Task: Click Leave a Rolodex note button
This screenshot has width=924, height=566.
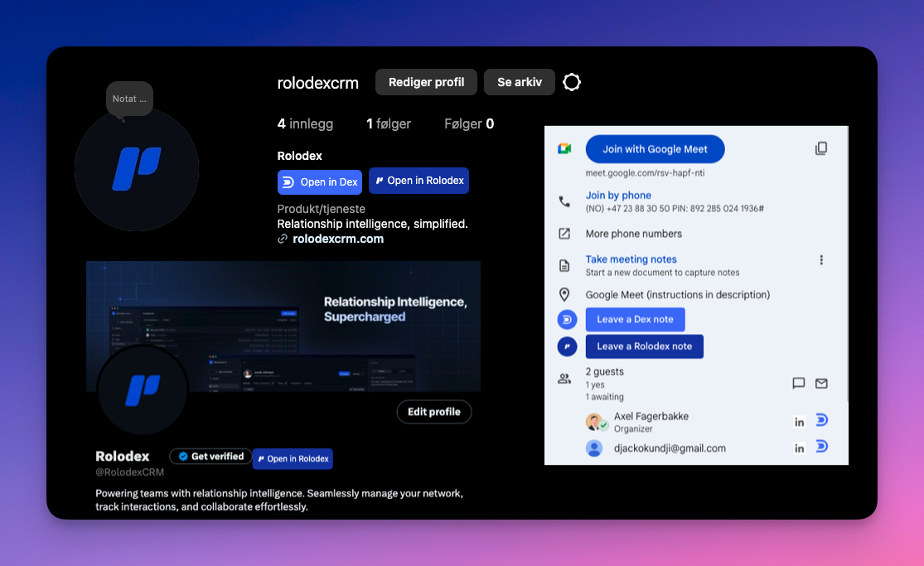Action: [x=645, y=346]
